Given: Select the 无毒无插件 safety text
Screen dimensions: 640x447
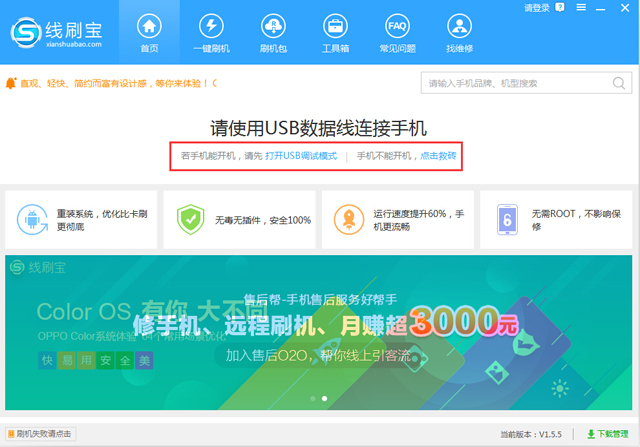Looking at the screenshot, I should click(x=263, y=220).
